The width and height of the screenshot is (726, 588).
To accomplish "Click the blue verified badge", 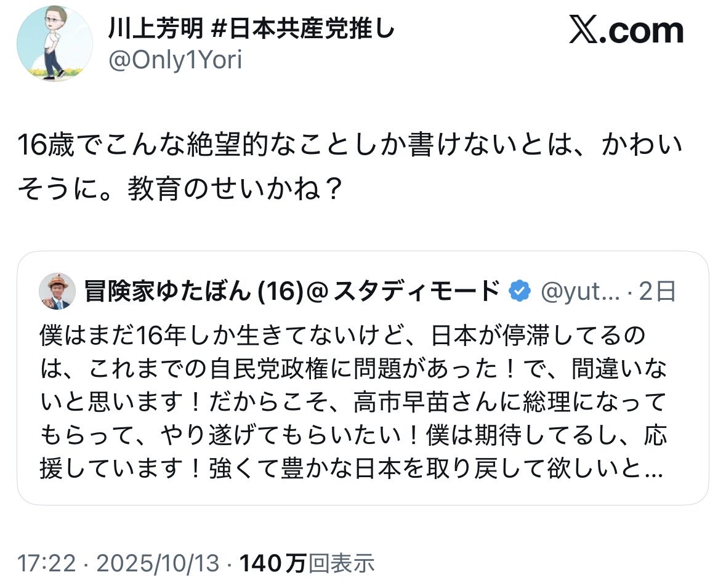I will [x=520, y=291].
